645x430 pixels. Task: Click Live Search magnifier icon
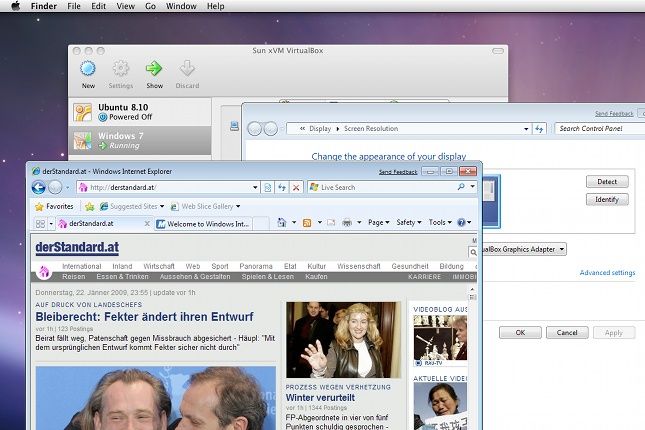click(461, 187)
